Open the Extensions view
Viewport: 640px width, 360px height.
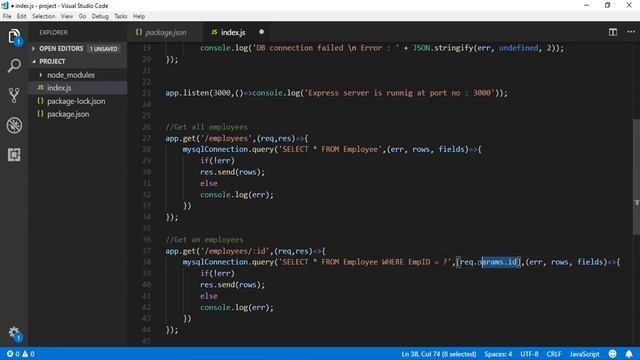[x=14, y=155]
